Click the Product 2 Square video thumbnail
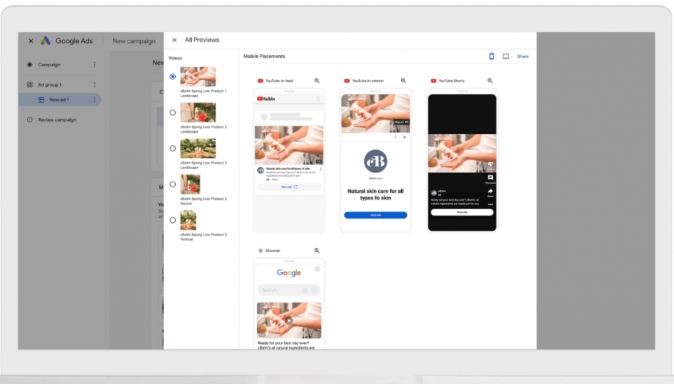This screenshot has width=674, height=384. [190, 184]
